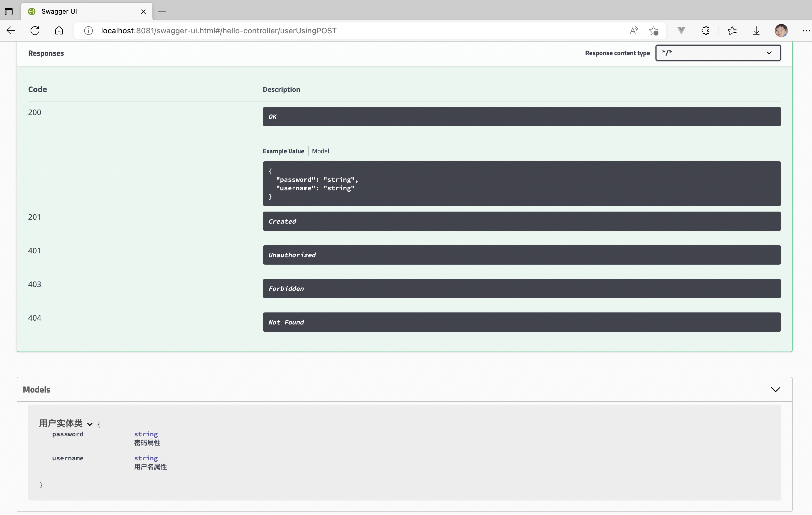Switch to the Model tab

pyautogui.click(x=320, y=151)
